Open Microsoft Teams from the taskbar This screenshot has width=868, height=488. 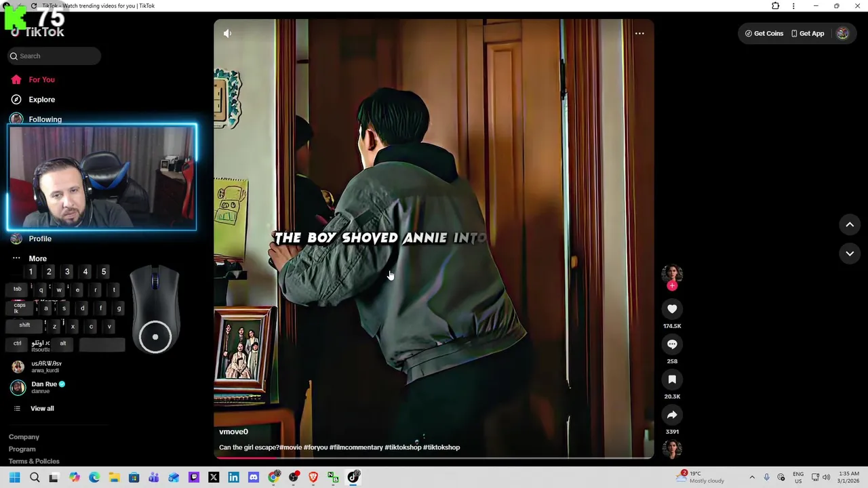click(x=154, y=477)
